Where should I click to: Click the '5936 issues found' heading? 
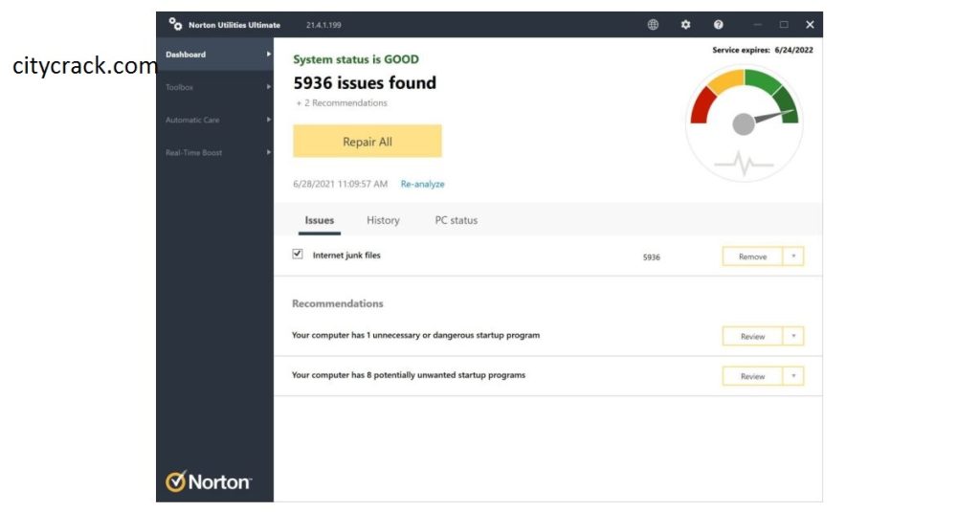tap(365, 82)
